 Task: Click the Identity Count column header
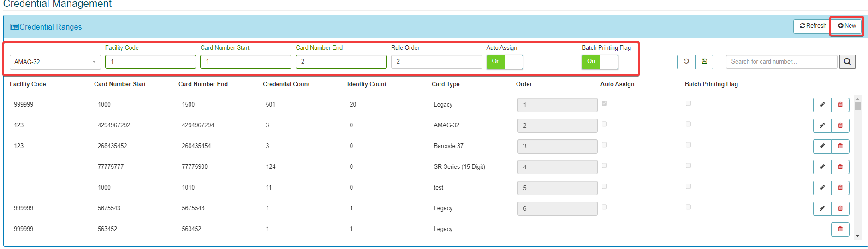pos(367,84)
